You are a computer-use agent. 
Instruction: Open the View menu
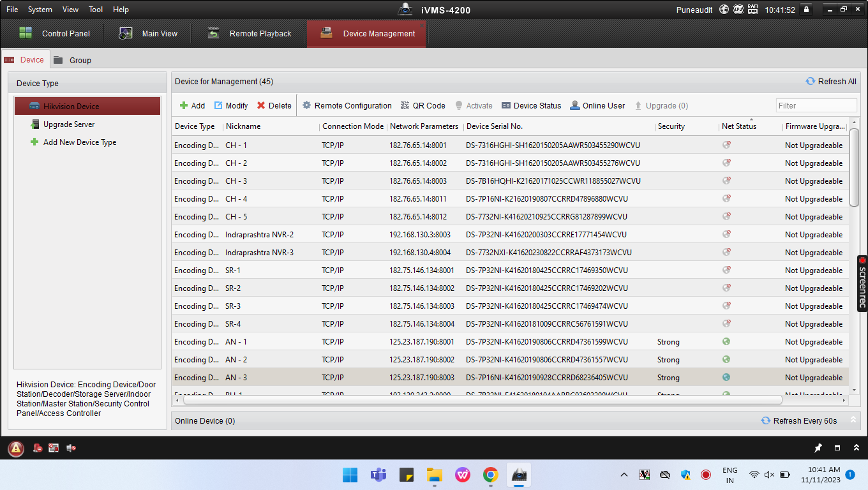click(71, 10)
